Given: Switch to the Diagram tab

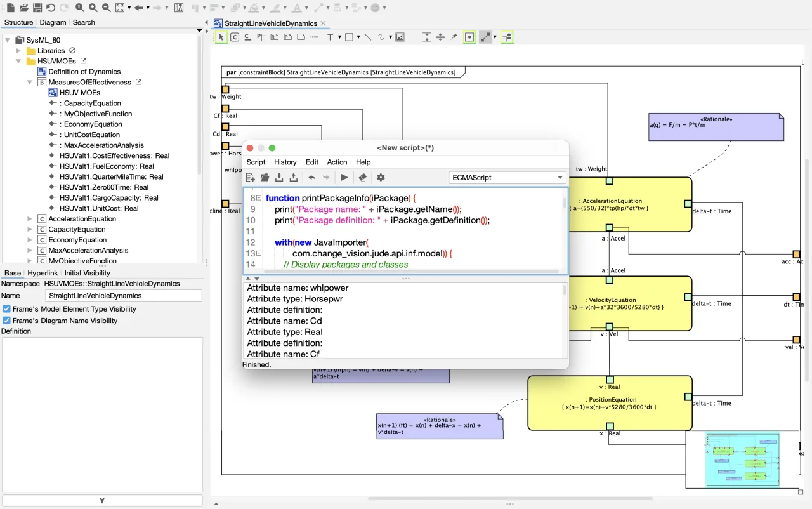Looking at the screenshot, I should pyautogui.click(x=53, y=22).
